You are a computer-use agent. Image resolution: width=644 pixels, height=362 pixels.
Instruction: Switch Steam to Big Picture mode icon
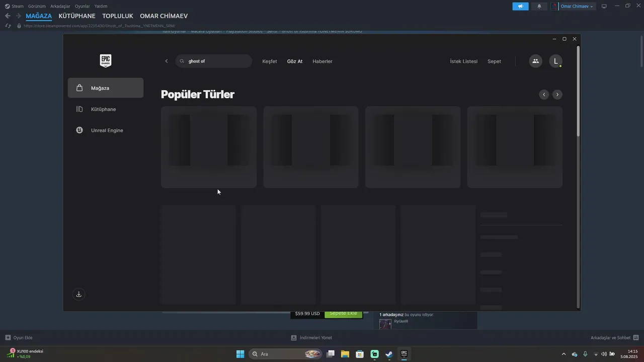point(604,6)
